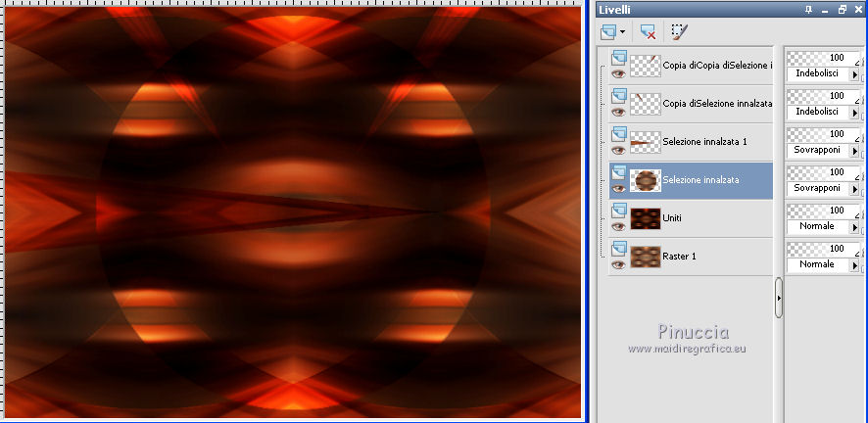Click raster layer icon of Copia diCopia diSelezione

619,57
